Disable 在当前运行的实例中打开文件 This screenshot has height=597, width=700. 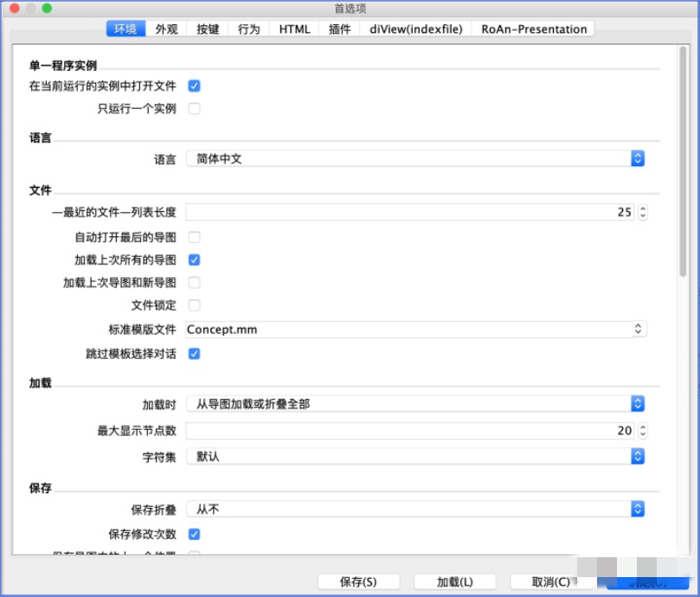pyautogui.click(x=194, y=86)
